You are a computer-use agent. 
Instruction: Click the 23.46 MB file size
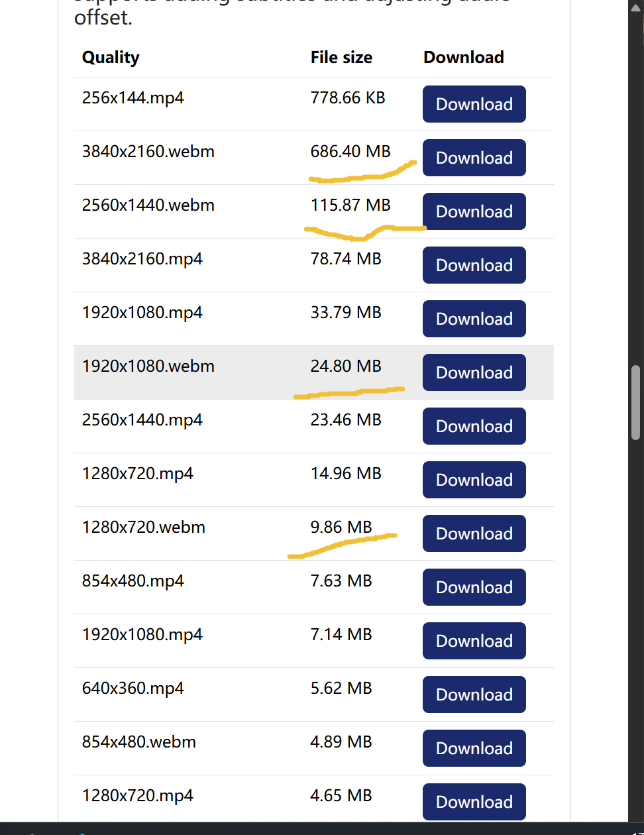(346, 420)
